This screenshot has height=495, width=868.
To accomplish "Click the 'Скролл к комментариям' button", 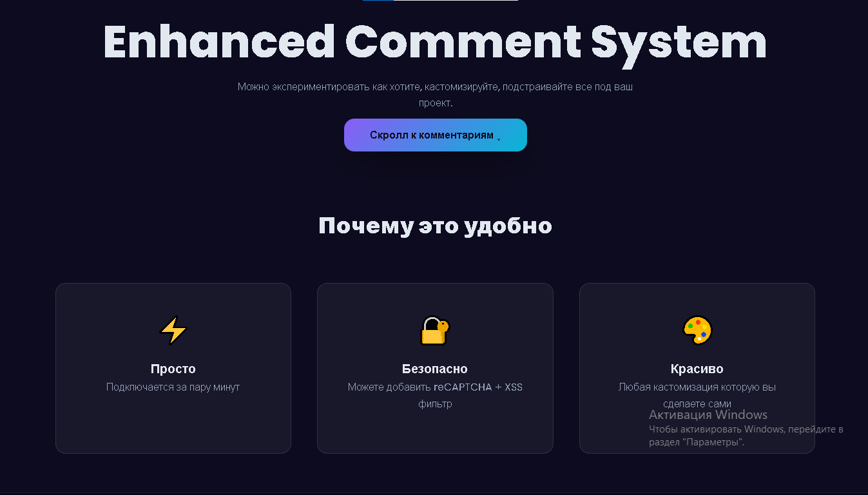I will tap(435, 135).
